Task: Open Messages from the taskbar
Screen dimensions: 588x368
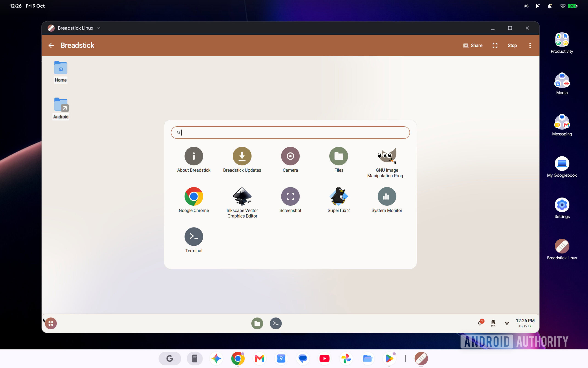Action: (x=303, y=358)
